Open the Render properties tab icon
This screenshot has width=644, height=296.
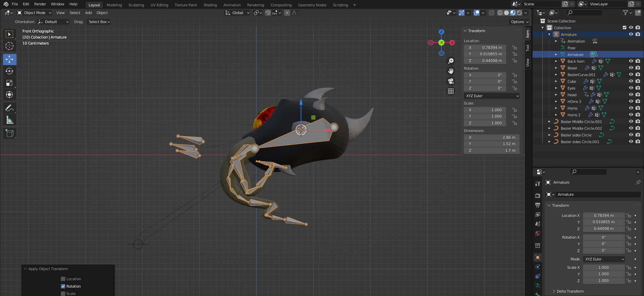point(538,195)
